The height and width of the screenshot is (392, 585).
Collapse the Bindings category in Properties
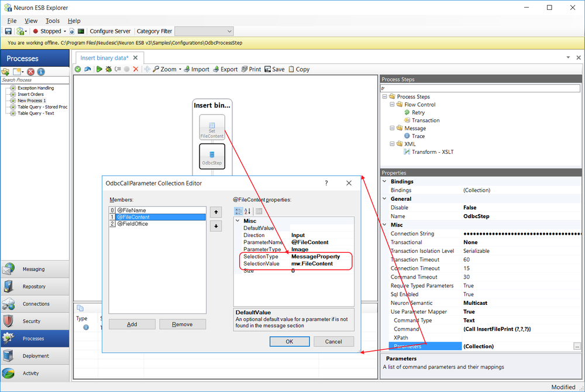[x=385, y=181]
